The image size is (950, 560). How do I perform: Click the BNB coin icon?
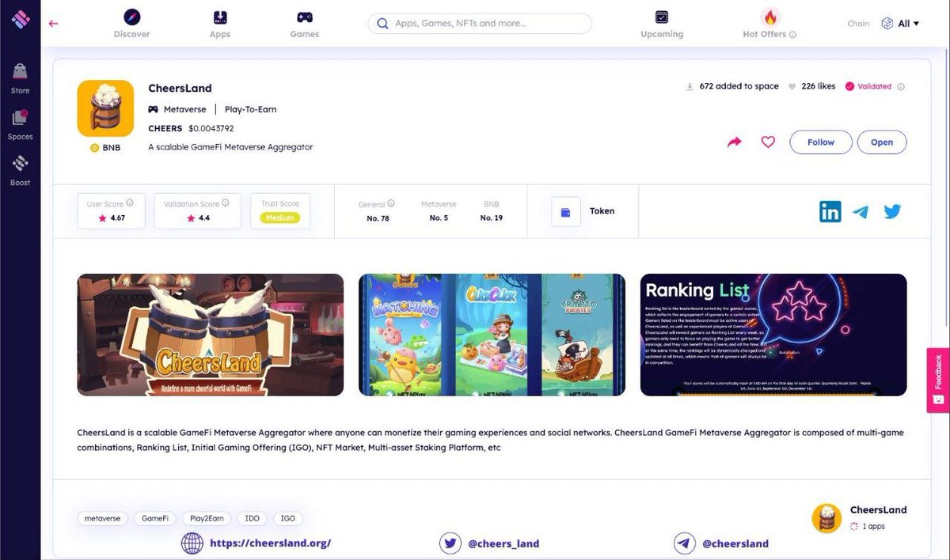click(x=95, y=147)
